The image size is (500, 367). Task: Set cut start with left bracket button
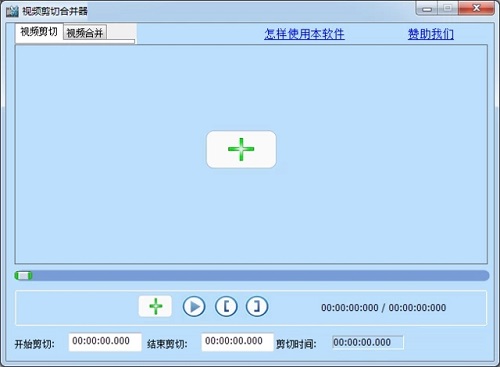tap(226, 306)
